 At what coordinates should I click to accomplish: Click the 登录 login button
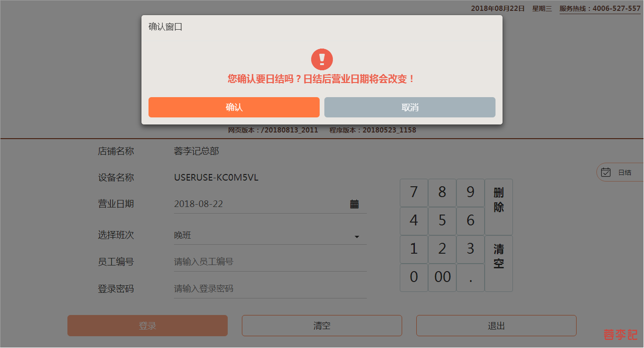point(148,326)
